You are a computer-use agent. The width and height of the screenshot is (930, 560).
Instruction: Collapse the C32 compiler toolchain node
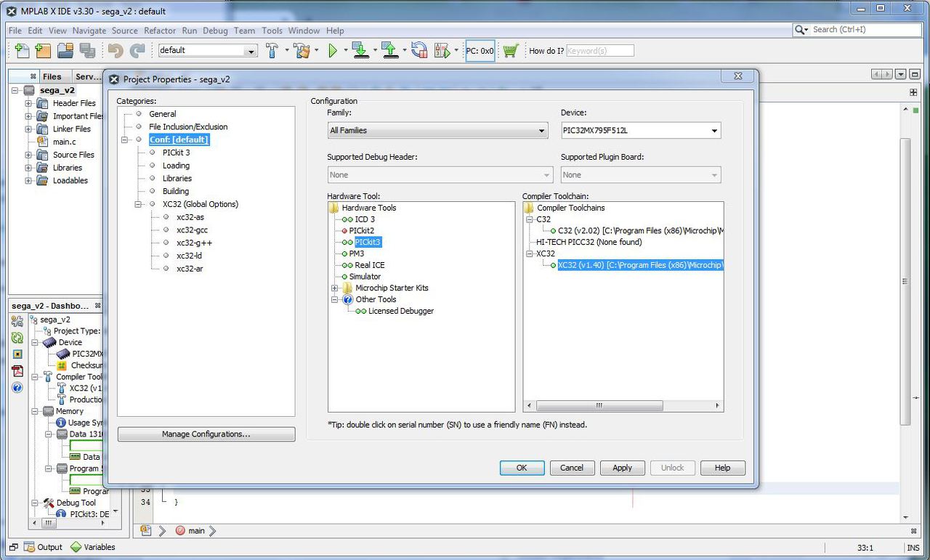530,219
